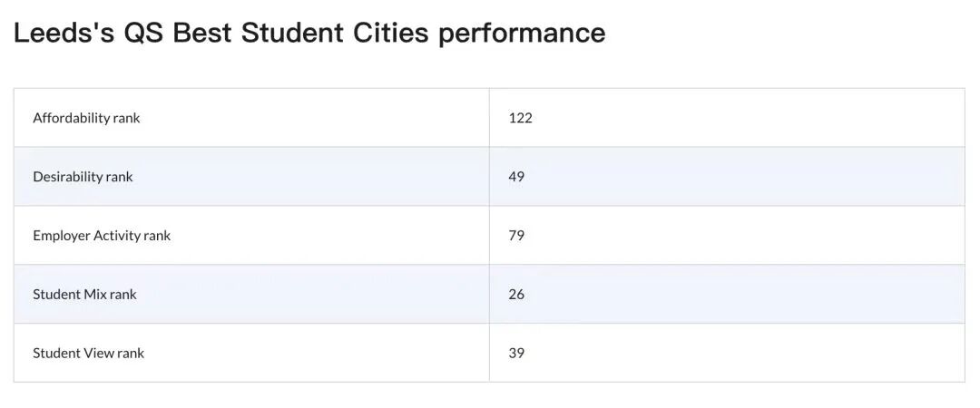This screenshot has width=980, height=408.
Task: Click the Affordability rank label
Action: [86, 118]
